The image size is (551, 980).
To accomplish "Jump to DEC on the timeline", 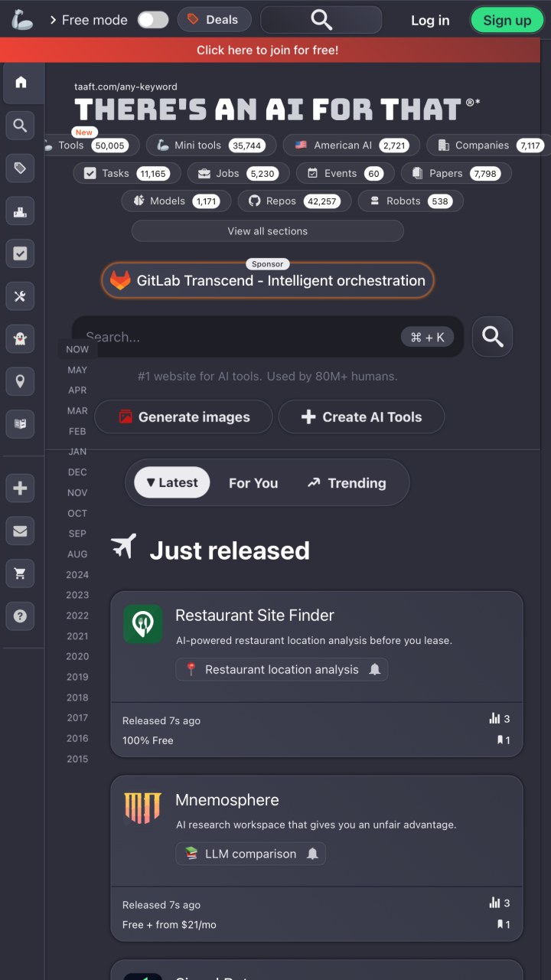I will point(77,472).
